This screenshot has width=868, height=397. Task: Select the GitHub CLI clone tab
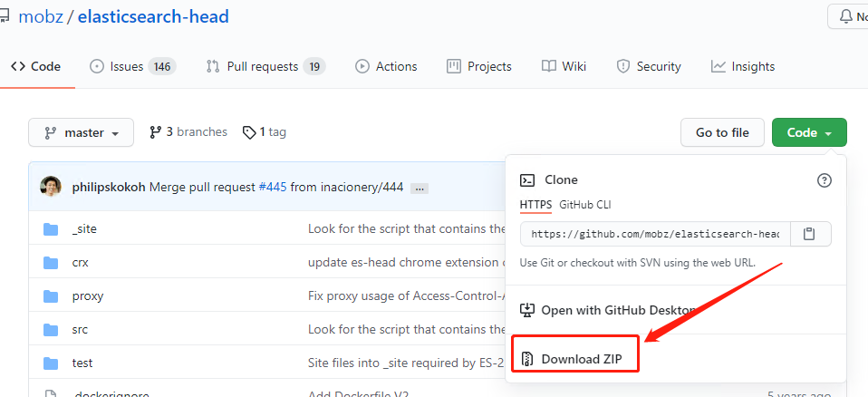point(585,205)
